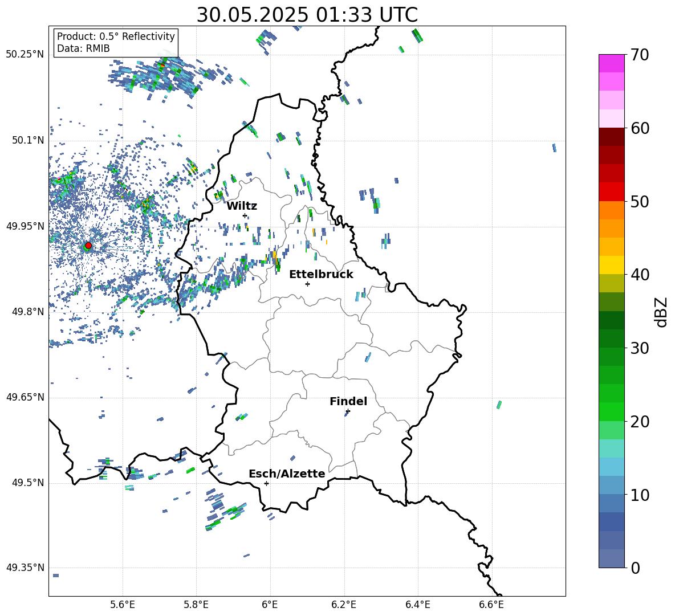
Task: Click the colorbar tick label 60
Action: 640,128
